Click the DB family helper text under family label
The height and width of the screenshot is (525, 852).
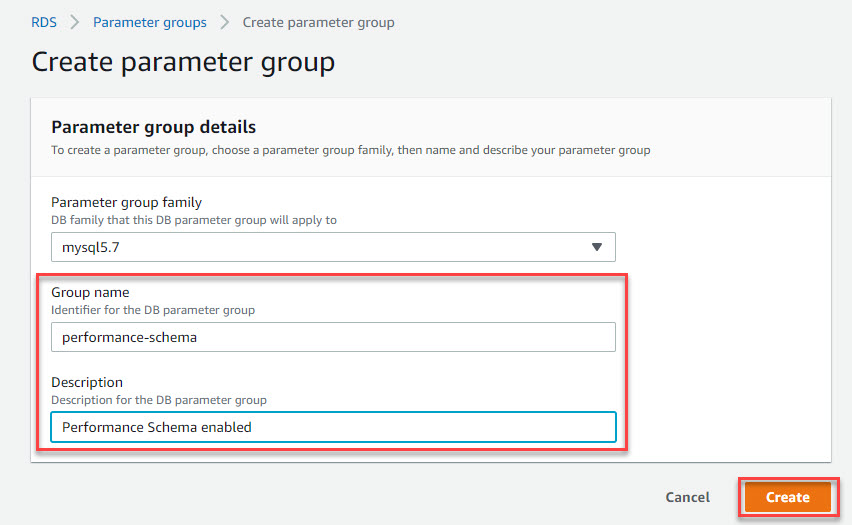point(194,220)
